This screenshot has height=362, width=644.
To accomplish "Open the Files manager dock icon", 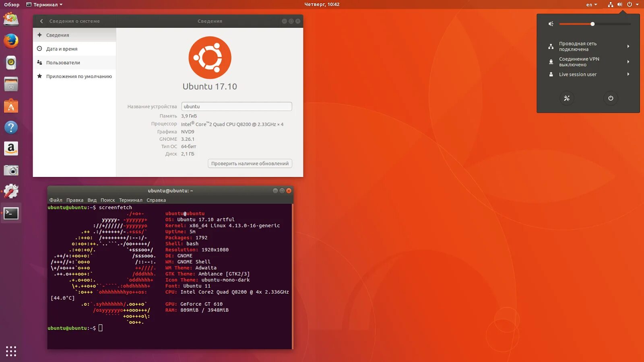I will [11, 84].
